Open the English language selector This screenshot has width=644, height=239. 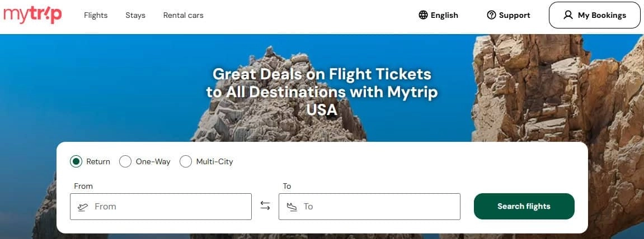coord(438,15)
